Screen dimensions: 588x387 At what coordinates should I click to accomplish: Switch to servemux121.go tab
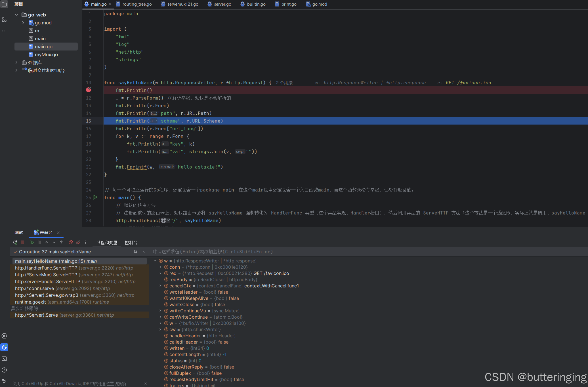coord(180,4)
